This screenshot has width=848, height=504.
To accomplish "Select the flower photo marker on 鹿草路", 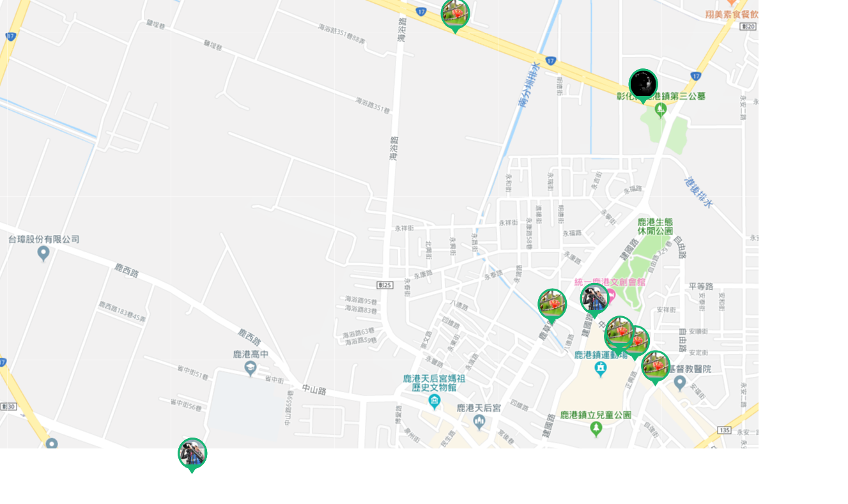I will point(552,303).
